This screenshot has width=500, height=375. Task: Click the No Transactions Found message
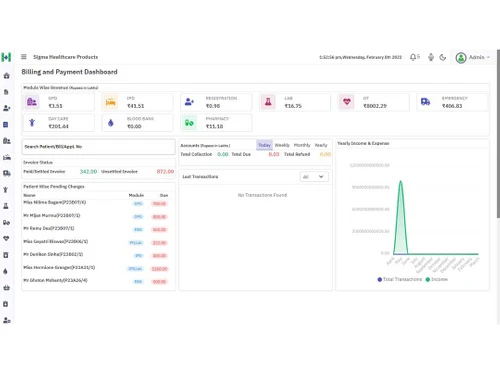point(262,195)
